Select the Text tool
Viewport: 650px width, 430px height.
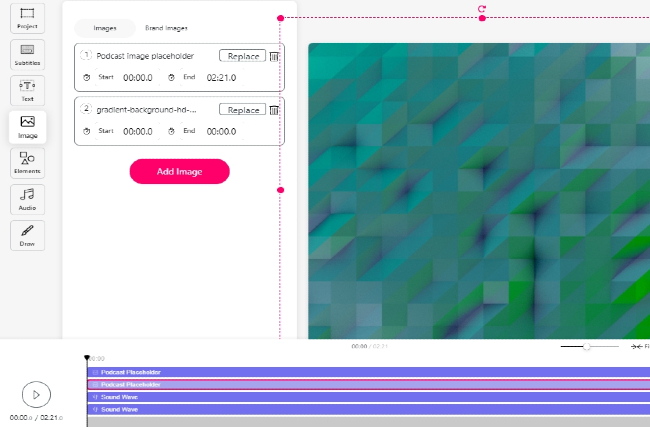[27, 91]
